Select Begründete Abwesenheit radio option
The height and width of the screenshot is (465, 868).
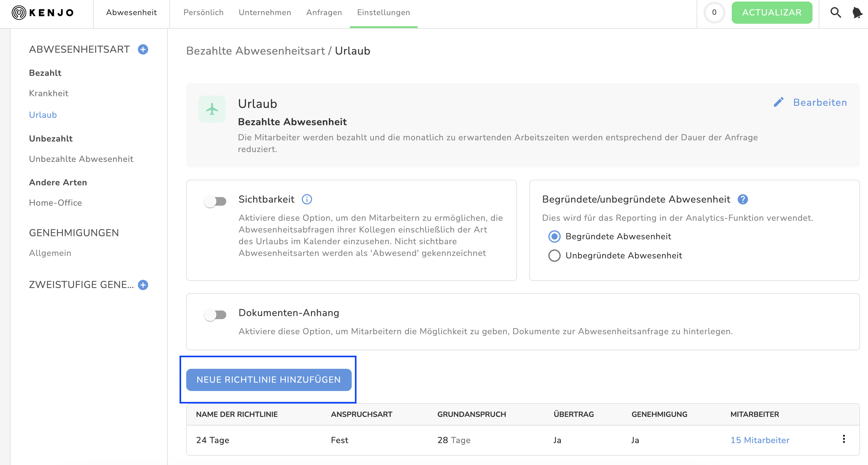tap(554, 237)
